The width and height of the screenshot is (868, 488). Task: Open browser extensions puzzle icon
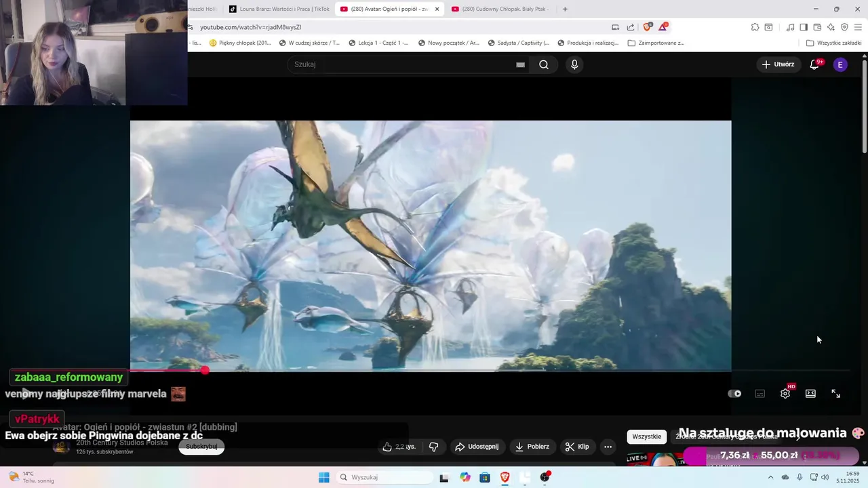click(x=755, y=27)
